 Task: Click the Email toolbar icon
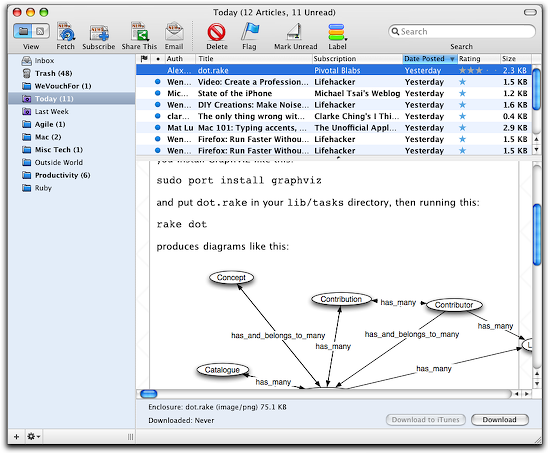tap(174, 32)
